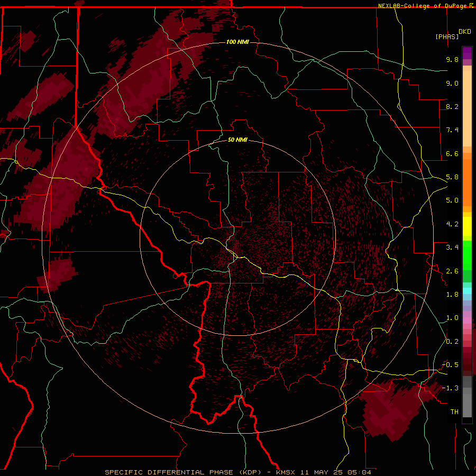This screenshot has height=476, width=476.
Task: Click the TH threshold label on the legend
Action: [x=454, y=412]
